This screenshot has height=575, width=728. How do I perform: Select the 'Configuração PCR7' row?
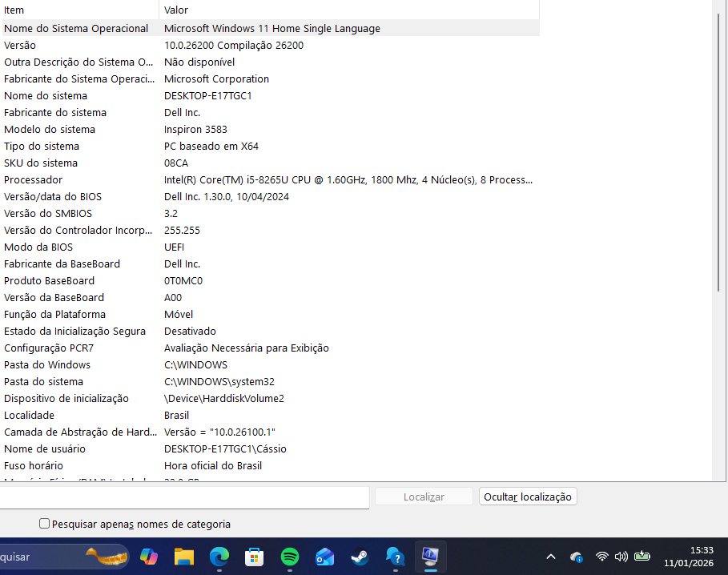click(x=271, y=348)
